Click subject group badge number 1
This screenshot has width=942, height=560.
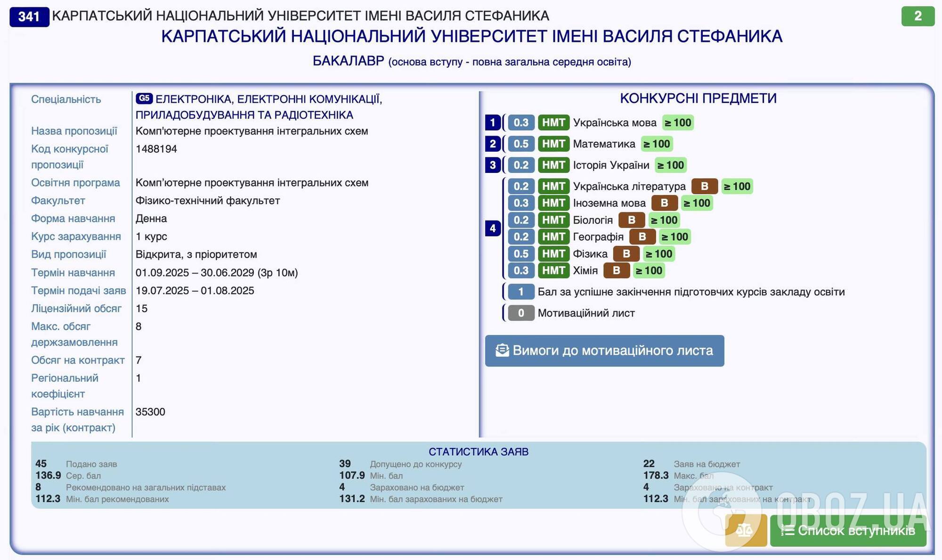tap(493, 123)
